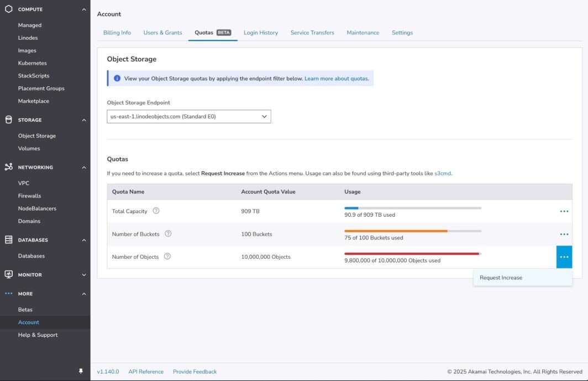Click the Number of Objects usage bar
Image resolution: width=588 pixels, height=381 pixels.
(x=412, y=254)
